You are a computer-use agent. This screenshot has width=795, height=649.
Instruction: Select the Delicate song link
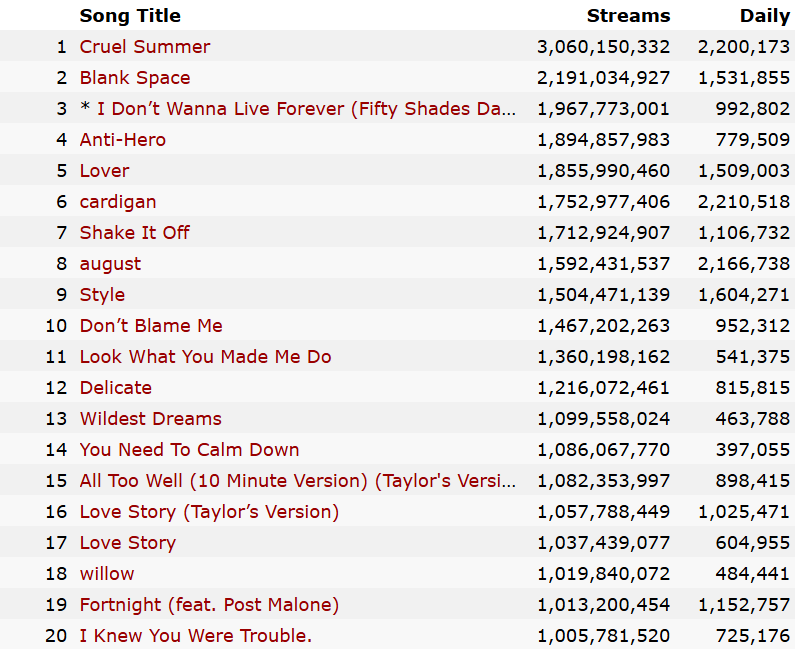pos(116,388)
